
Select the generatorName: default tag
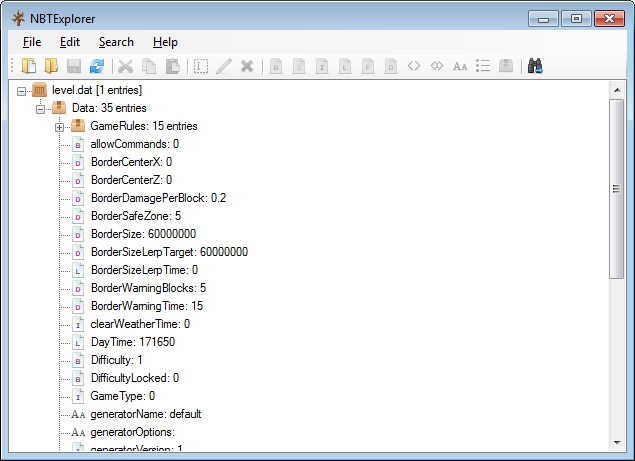click(146, 414)
